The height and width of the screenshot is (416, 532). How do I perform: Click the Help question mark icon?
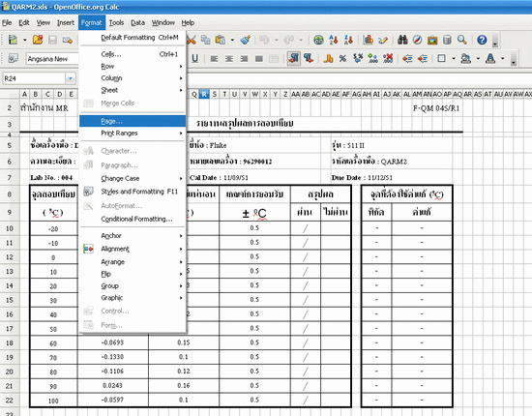click(482, 40)
